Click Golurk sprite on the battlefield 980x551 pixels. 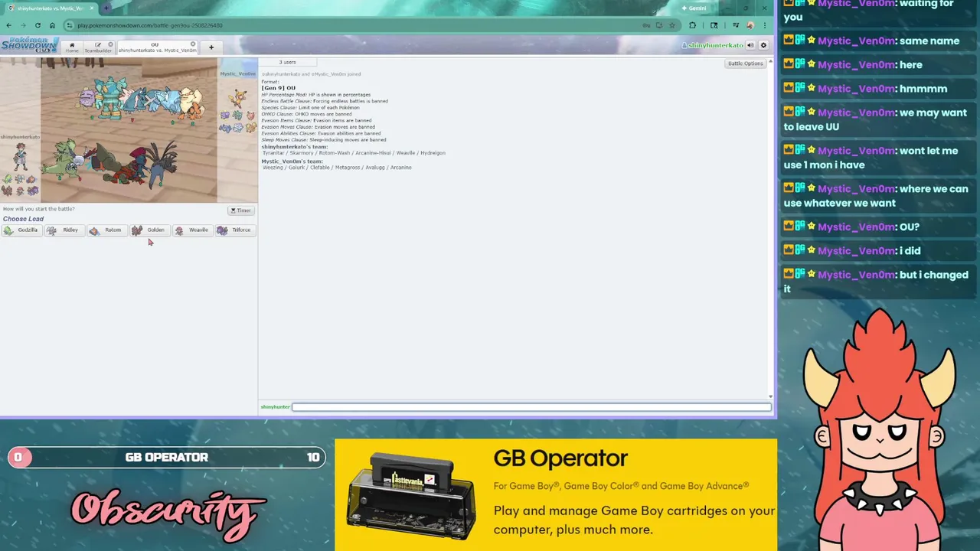[110, 98]
